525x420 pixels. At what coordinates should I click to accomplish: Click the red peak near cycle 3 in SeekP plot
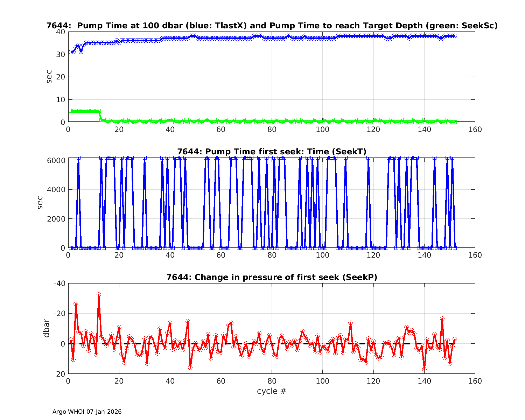point(76,304)
